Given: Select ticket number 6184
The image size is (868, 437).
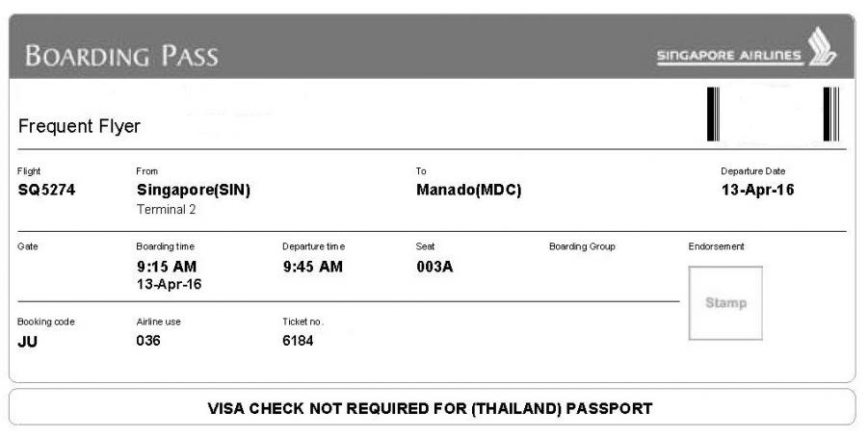Looking at the screenshot, I should click(x=298, y=340).
